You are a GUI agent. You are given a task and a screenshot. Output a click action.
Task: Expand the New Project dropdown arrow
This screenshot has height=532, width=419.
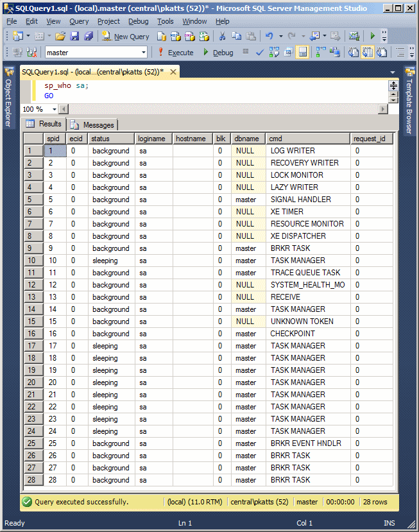pos(28,36)
